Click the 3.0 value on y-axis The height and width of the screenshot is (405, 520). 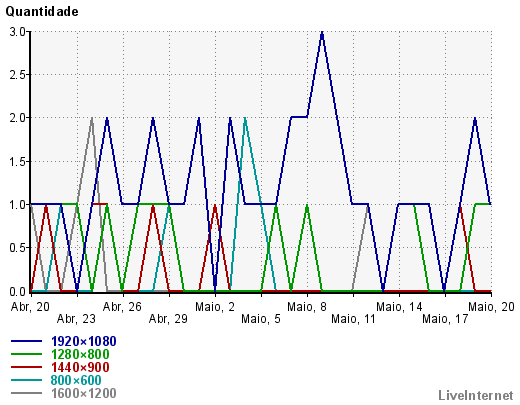pyautogui.click(x=17, y=32)
